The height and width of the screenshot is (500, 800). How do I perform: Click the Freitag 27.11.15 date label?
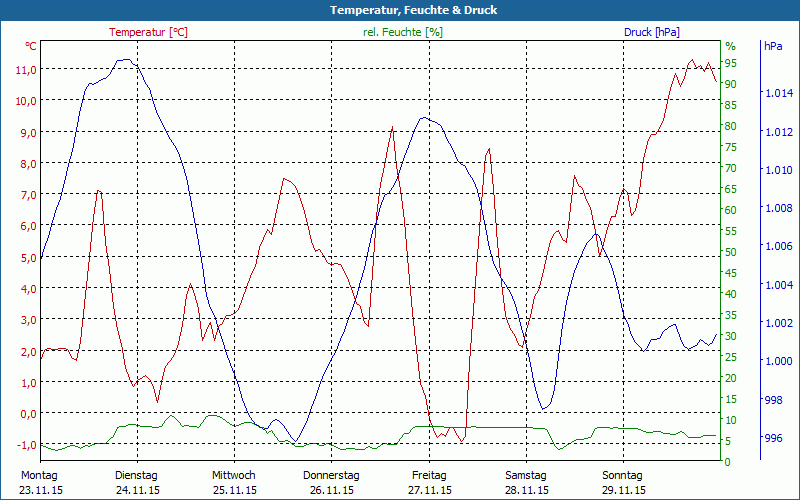click(x=429, y=482)
